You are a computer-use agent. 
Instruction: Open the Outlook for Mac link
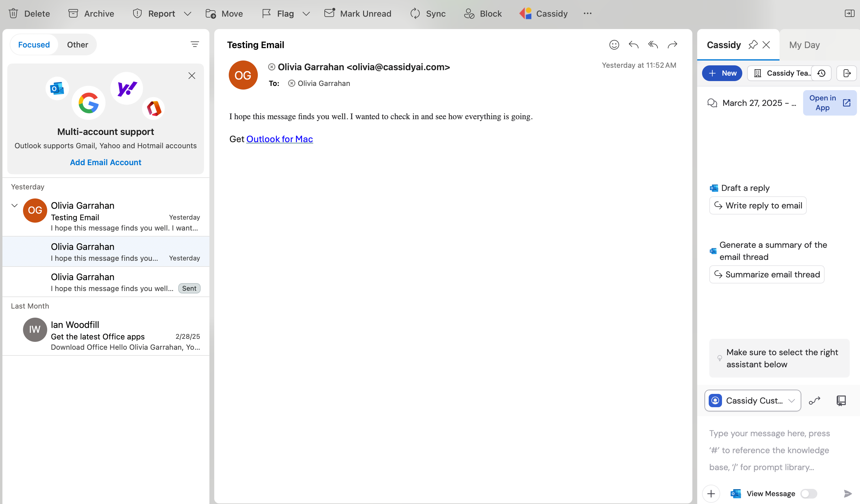click(x=280, y=139)
